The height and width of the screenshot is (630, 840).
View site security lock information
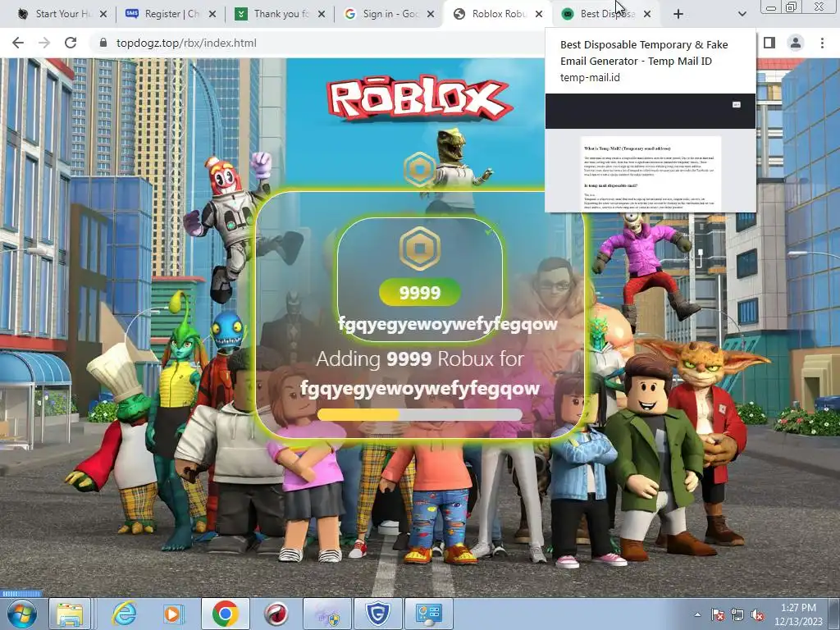click(x=103, y=43)
